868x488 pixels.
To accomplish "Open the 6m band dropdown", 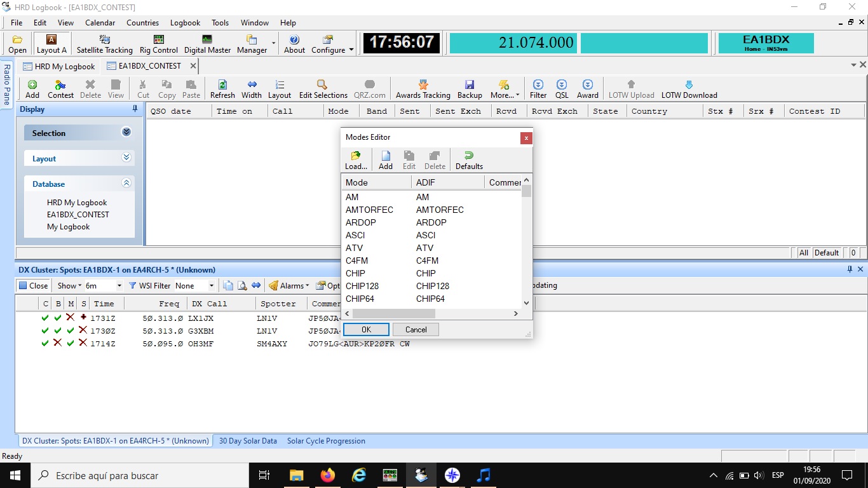I will tap(119, 286).
